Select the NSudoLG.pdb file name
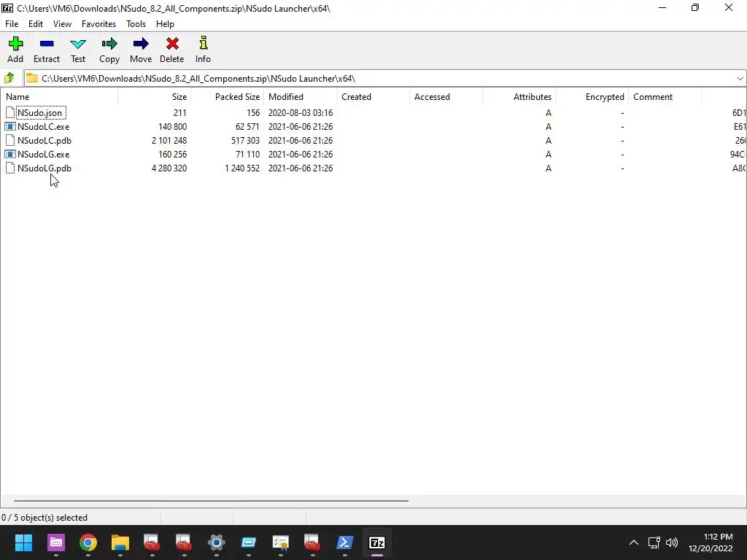The width and height of the screenshot is (747, 560). coord(44,168)
